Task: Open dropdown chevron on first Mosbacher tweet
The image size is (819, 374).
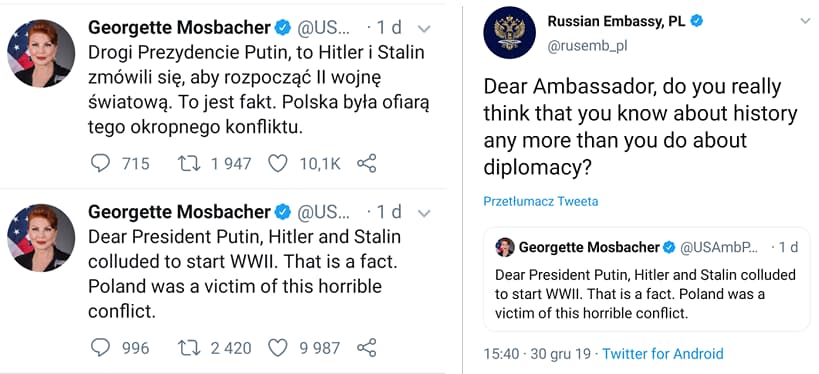Action: 424,29
